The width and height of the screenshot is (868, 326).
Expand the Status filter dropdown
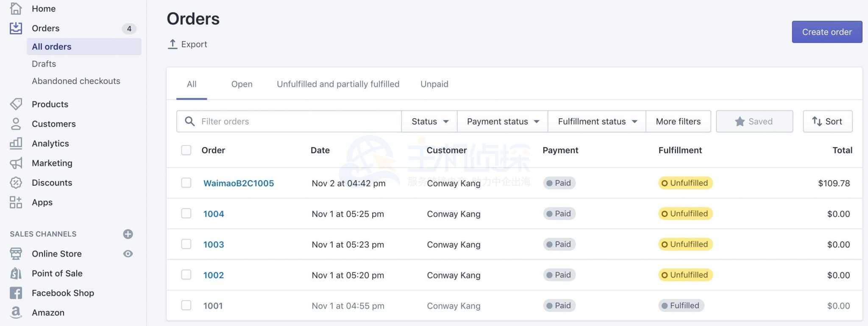pos(429,122)
